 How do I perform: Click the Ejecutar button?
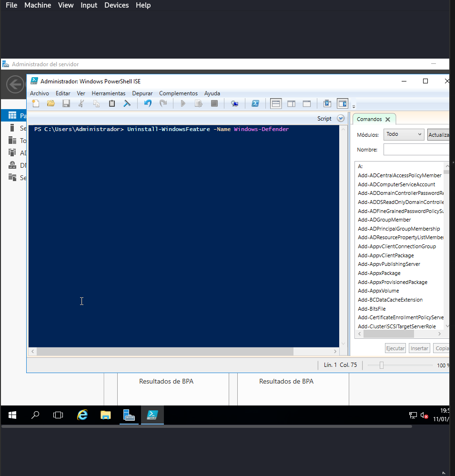(x=395, y=348)
